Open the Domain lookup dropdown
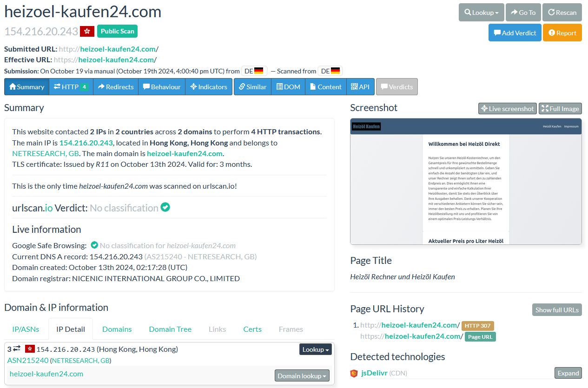588x388 pixels. click(x=303, y=375)
